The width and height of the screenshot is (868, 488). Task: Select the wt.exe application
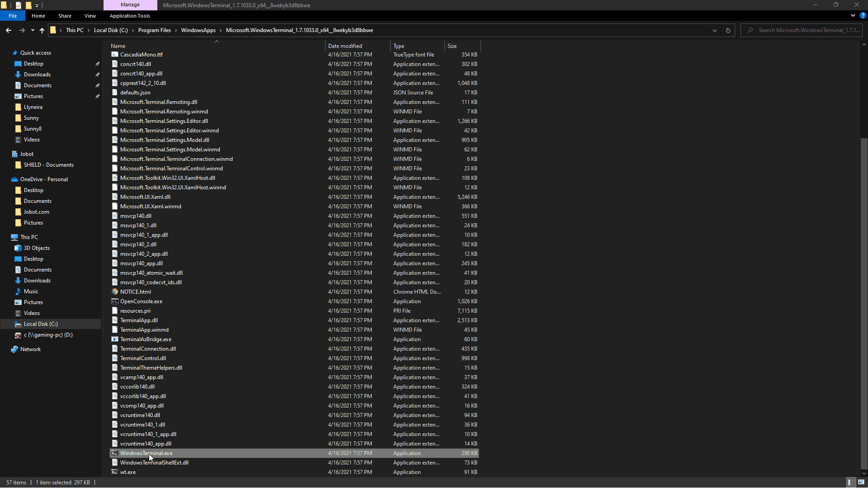(x=128, y=472)
